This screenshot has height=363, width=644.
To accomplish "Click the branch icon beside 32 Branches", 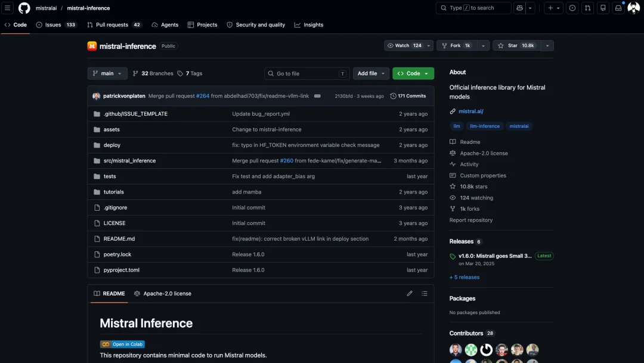I will click(x=135, y=73).
